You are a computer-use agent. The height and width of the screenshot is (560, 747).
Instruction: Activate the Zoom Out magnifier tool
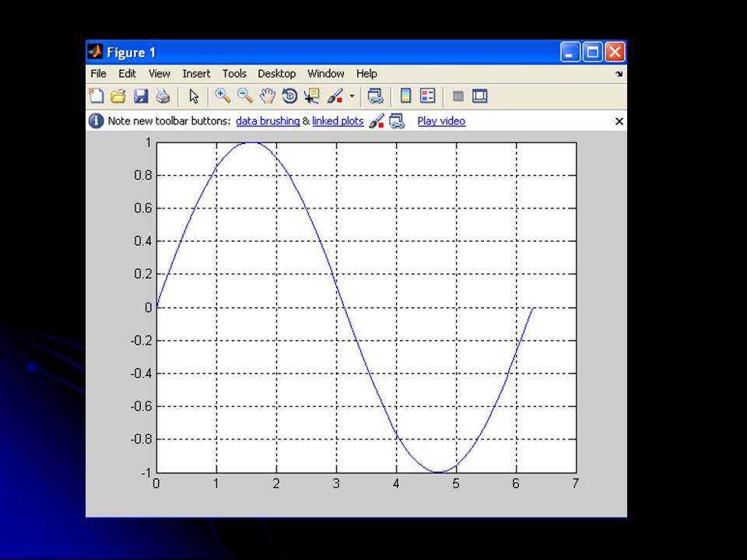coord(245,96)
